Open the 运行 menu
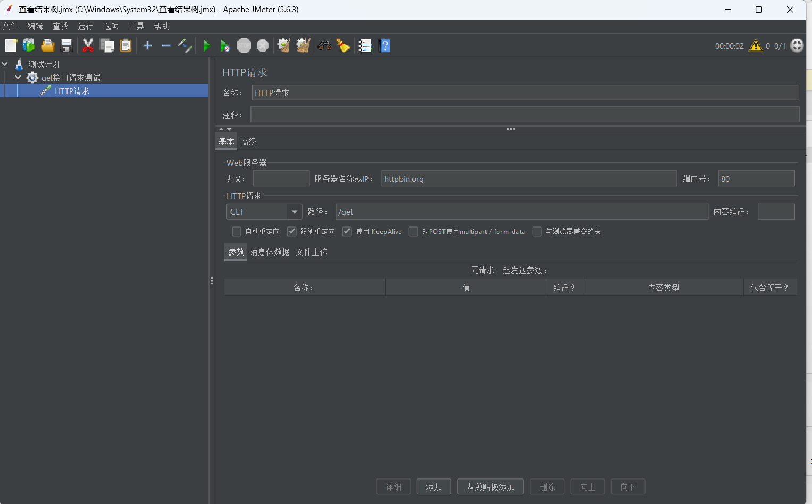The image size is (812, 504). 86,26
